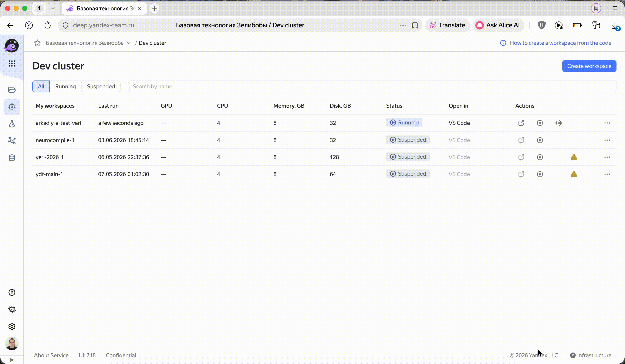Open resource settings chip icon for arkadiy-a-test-verl
This screenshot has width=625, height=364.
pos(558,123)
